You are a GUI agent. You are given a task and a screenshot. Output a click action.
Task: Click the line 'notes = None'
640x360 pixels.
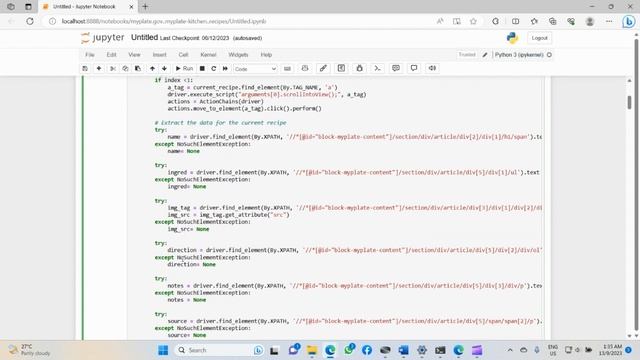[187, 300]
